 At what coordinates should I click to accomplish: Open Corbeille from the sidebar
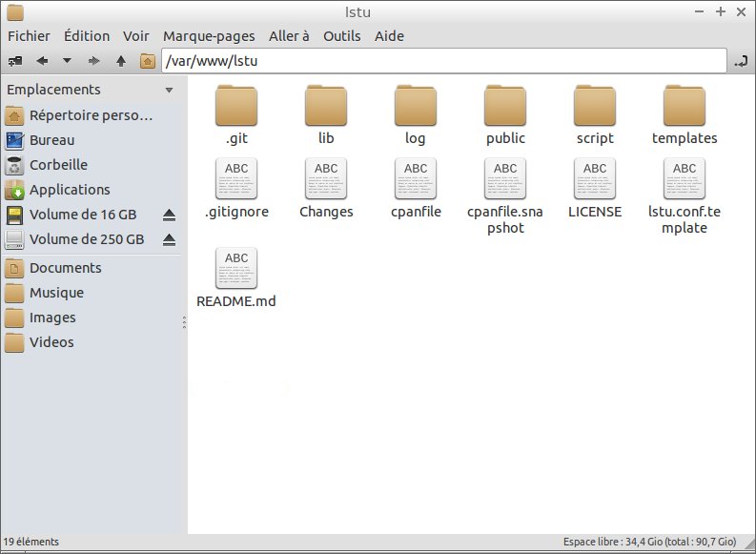pyautogui.click(x=92, y=165)
